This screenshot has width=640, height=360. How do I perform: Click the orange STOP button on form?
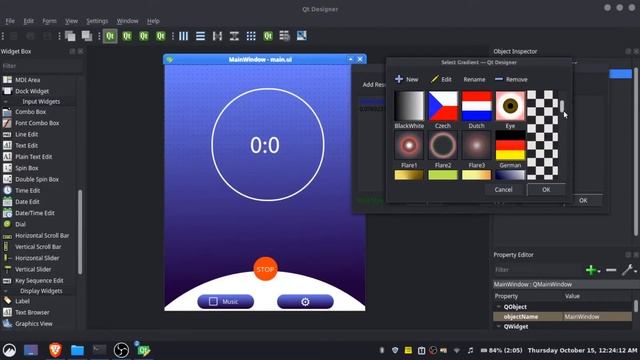pyautogui.click(x=265, y=269)
